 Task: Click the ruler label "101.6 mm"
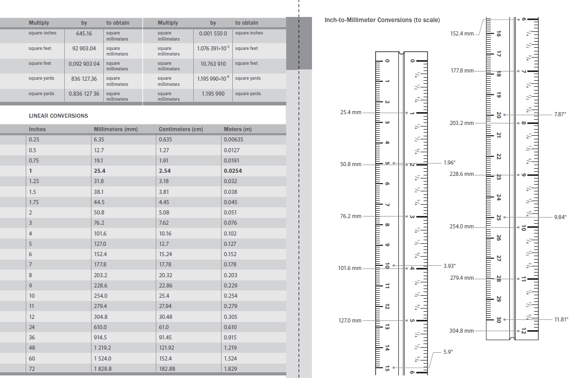point(350,268)
